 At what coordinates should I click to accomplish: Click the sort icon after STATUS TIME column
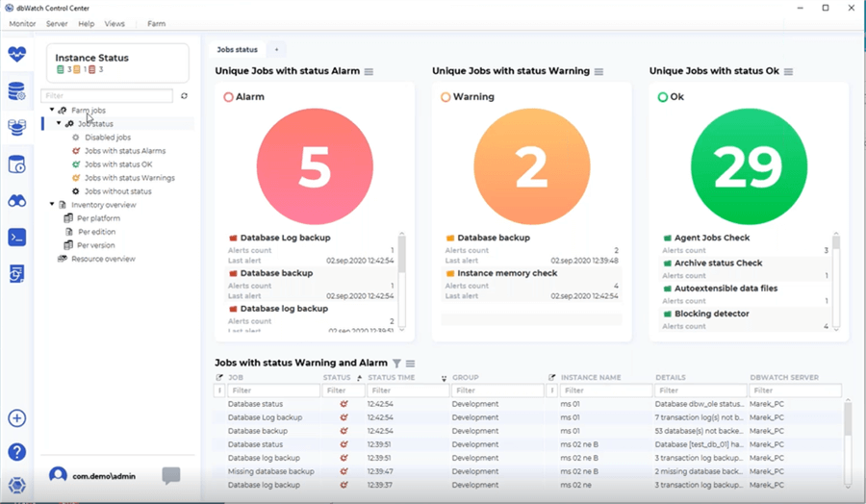coord(444,378)
